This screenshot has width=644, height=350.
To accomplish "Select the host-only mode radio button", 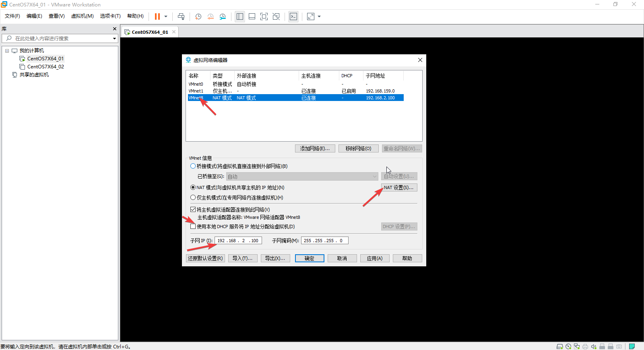I will 193,198.
